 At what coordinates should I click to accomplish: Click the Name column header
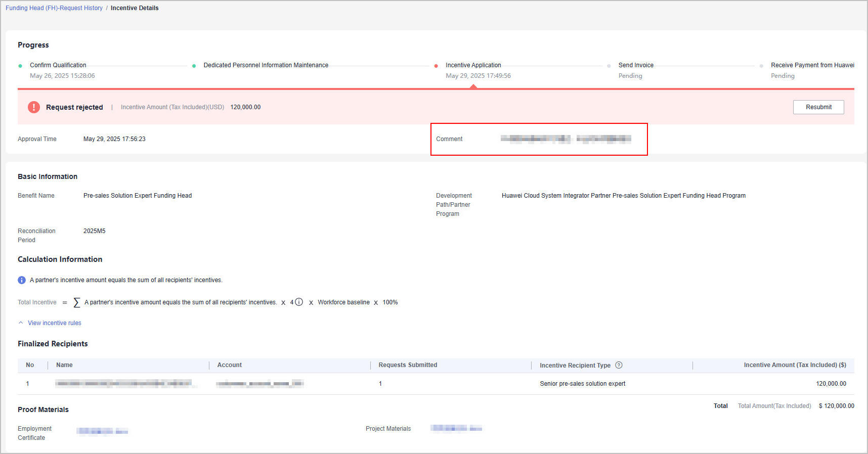(64, 365)
